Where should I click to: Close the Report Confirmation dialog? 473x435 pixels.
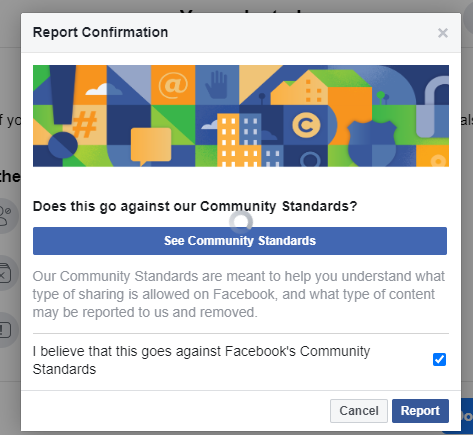coord(443,33)
